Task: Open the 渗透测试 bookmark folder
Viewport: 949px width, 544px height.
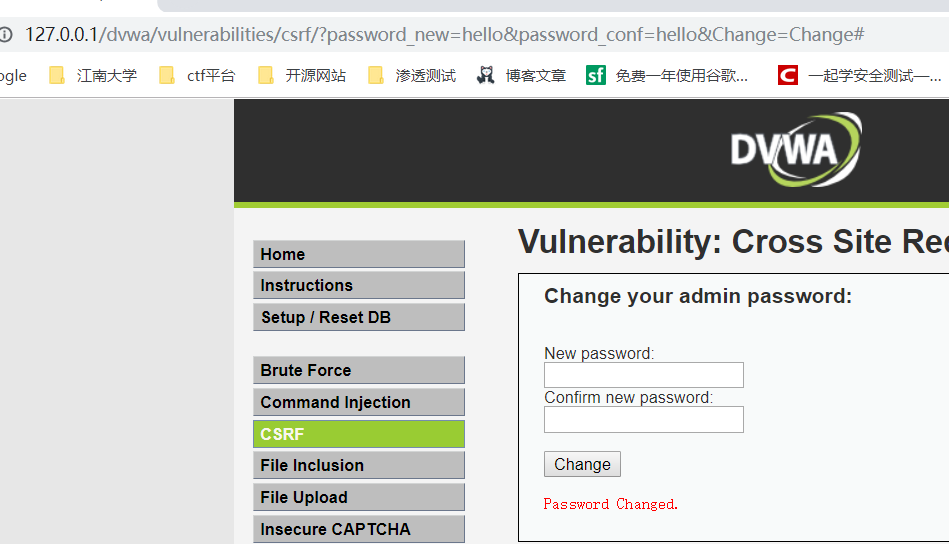Action: click(x=412, y=75)
